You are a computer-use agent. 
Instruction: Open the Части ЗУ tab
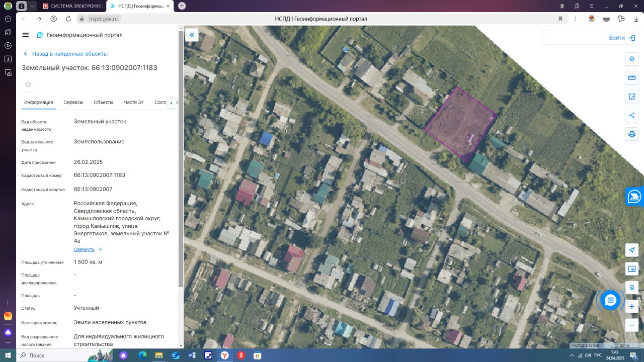tap(134, 103)
